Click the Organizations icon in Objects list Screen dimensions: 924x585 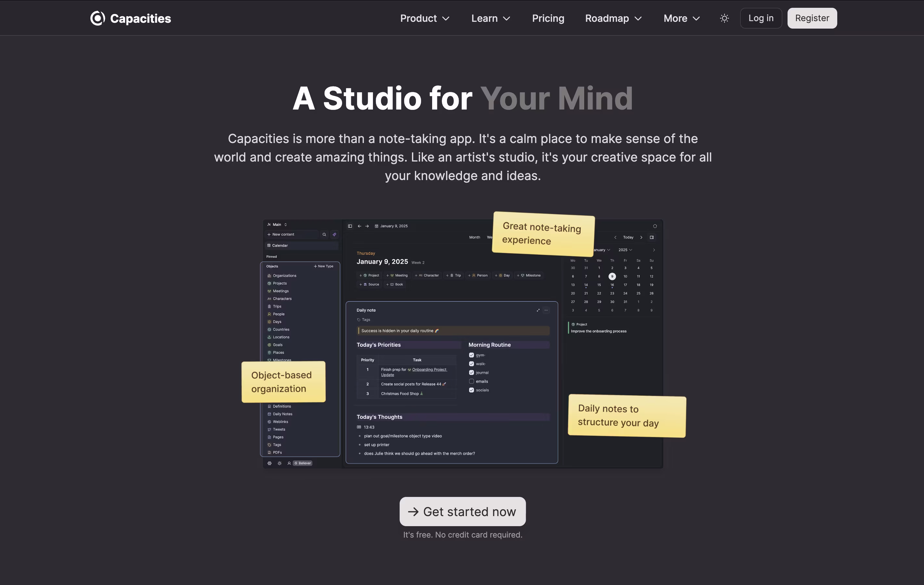pos(269,276)
